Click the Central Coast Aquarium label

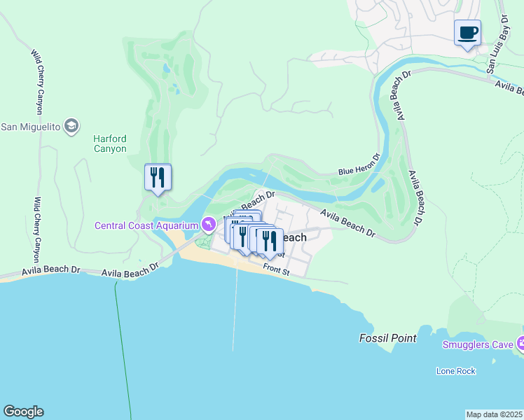tap(146, 225)
